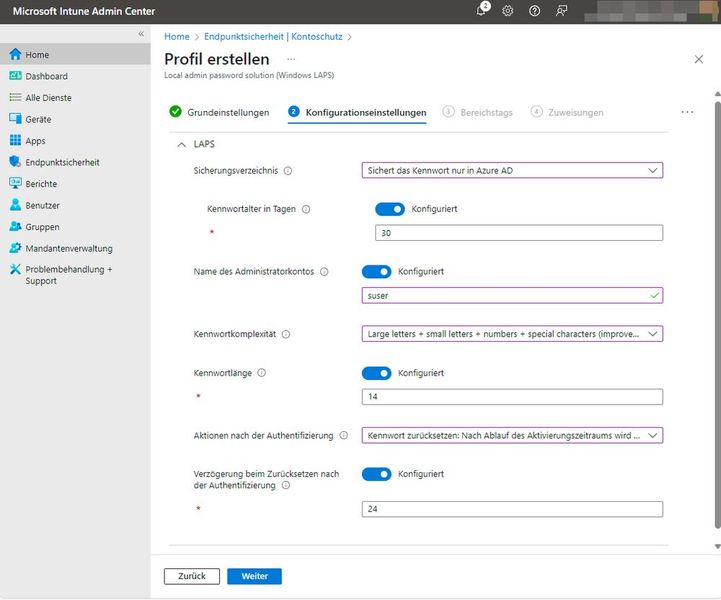Show info for Kennwortlänge
The width and height of the screenshot is (721, 600).
coord(262,373)
